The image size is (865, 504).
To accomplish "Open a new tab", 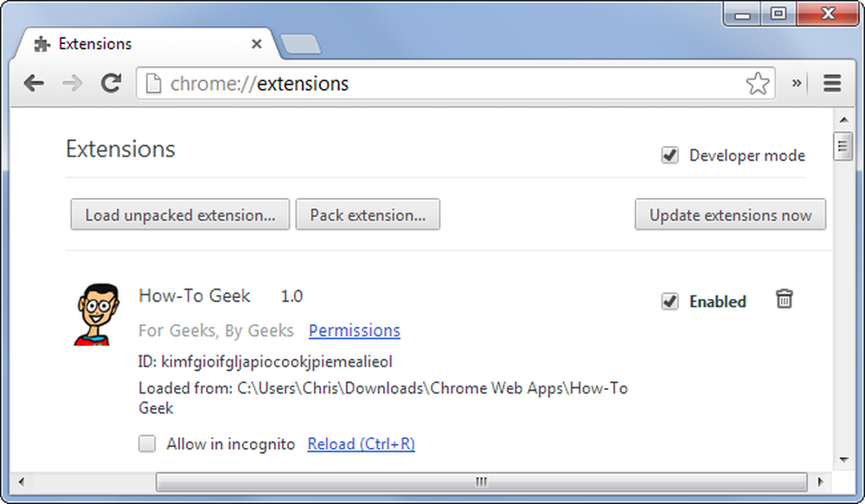I will pos(300,44).
